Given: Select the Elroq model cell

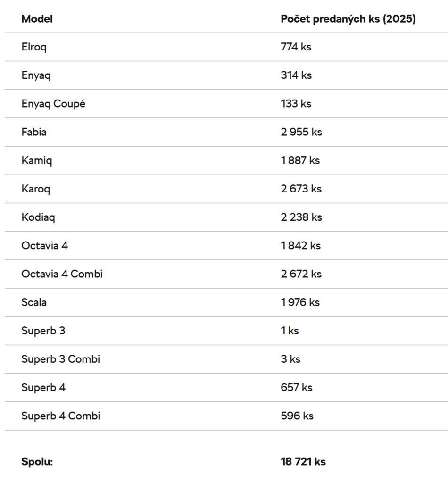Looking at the screenshot, I should pyautogui.click(x=34, y=47).
